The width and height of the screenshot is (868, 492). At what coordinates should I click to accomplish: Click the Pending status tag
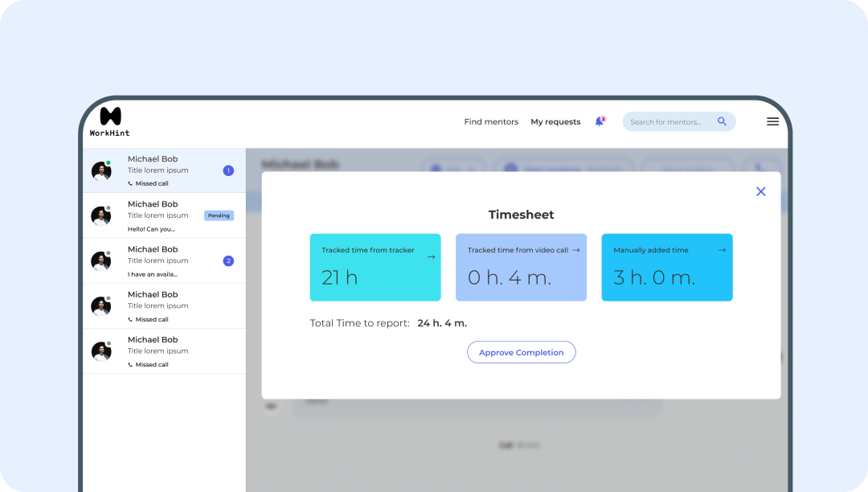click(219, 215)
